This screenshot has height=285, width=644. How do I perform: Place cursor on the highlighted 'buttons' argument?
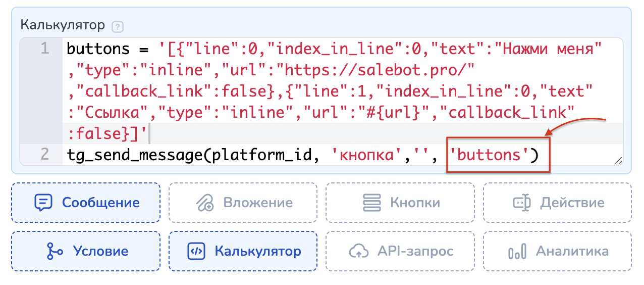[x=488, y=155]
